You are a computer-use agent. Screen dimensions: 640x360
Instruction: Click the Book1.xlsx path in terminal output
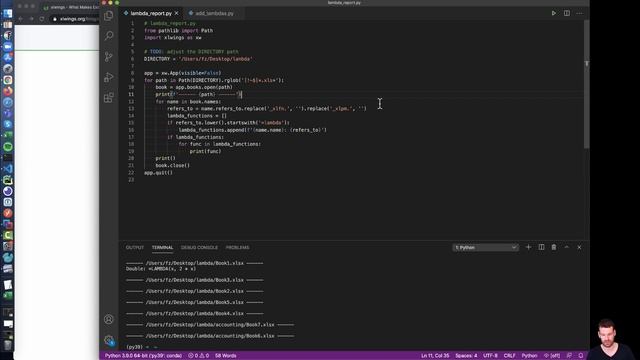click(194, 263)
